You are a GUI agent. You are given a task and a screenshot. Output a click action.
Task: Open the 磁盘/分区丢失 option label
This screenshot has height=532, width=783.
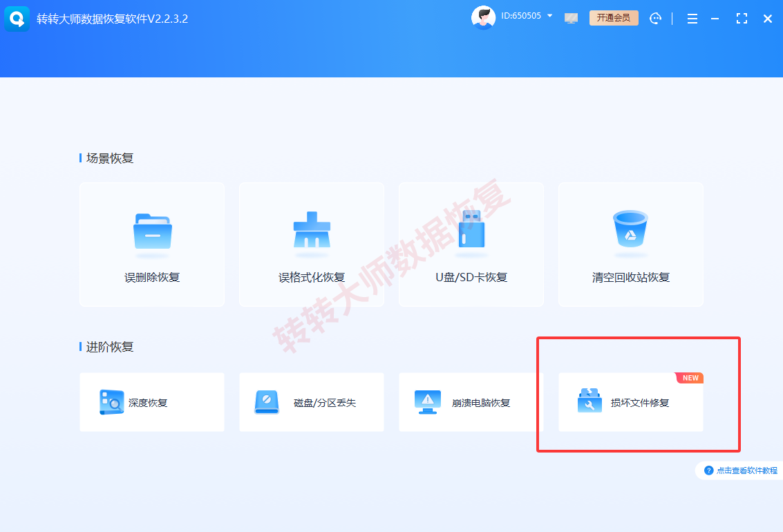pos(325,403)
